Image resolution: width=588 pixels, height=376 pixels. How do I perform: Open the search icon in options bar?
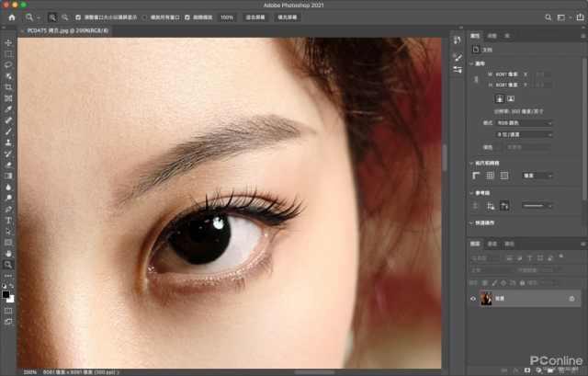click(x=548, y=17)
